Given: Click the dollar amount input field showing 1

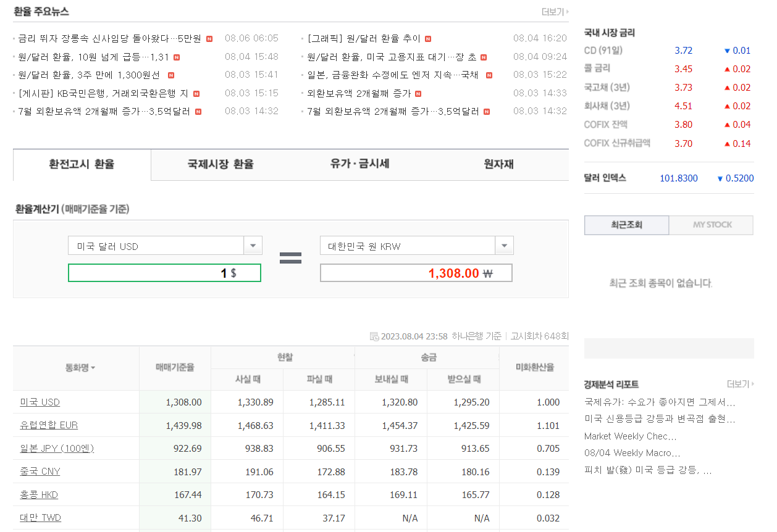Looking at the screenshot, I should tap(164, 273).
